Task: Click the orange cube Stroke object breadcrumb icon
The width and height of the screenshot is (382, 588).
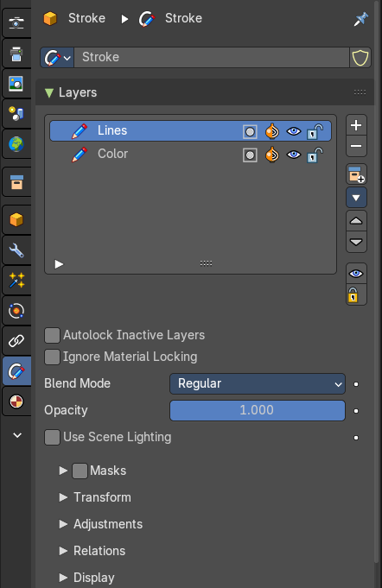Action: (x=50, y=18)
